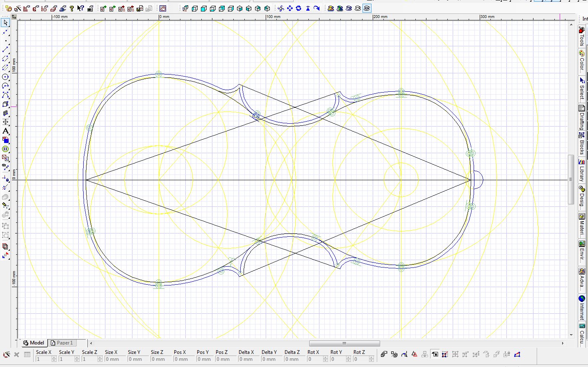The height and width of the screenshot is (367, 588).
Task: Open the Library palette tab
Action: (582, 170)
